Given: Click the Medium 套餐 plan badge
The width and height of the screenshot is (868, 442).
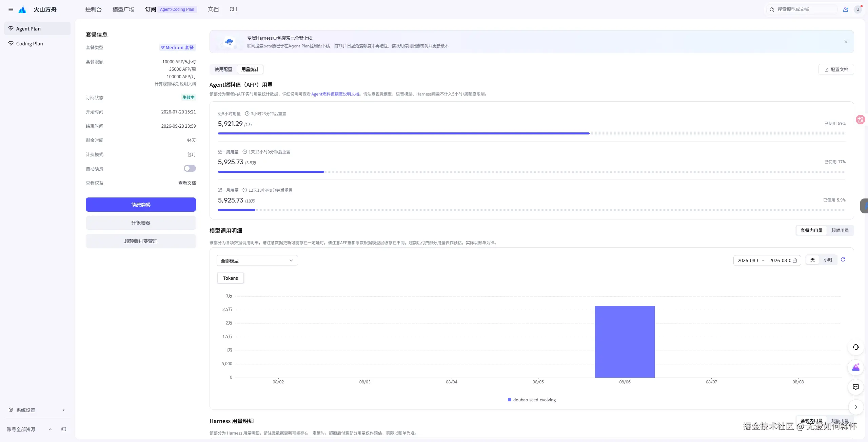Looking at the screenshot, I should pos(178,48).
